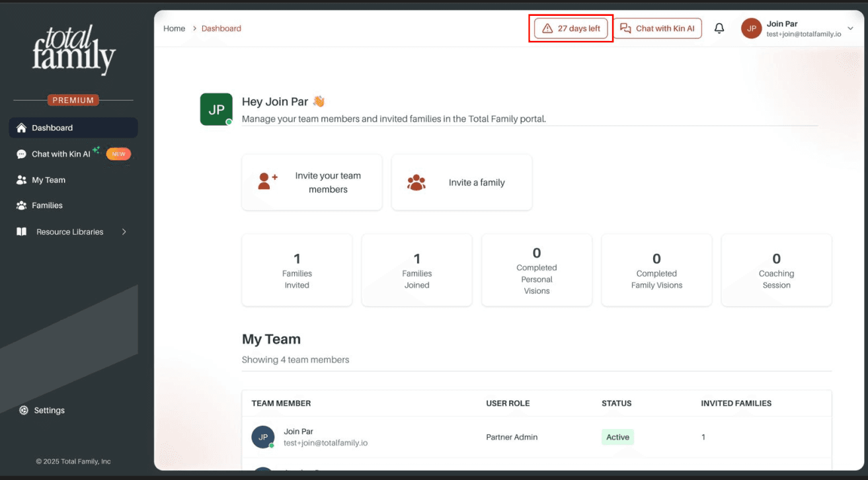Screen dimensions: 868x480
Task: Click the Families group icon in sidebar
Action: point(21,206)
